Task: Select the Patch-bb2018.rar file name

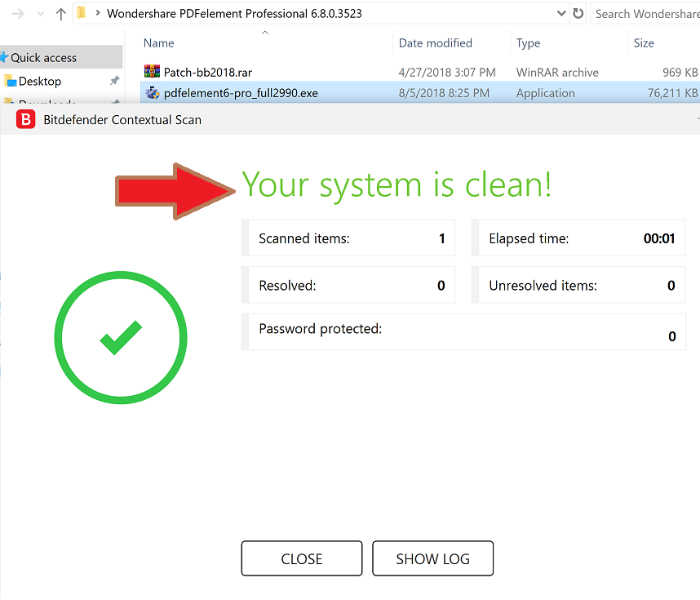Action: click(208, 72)
